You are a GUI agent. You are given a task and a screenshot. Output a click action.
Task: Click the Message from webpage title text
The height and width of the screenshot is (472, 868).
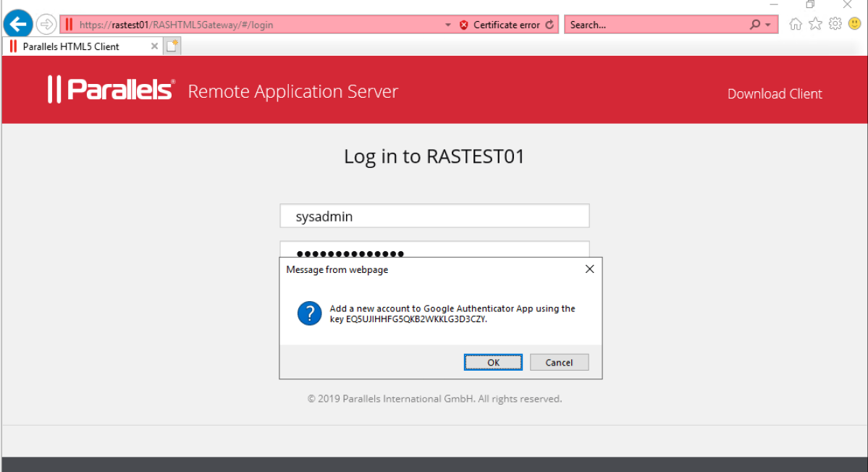pos(337,269)
